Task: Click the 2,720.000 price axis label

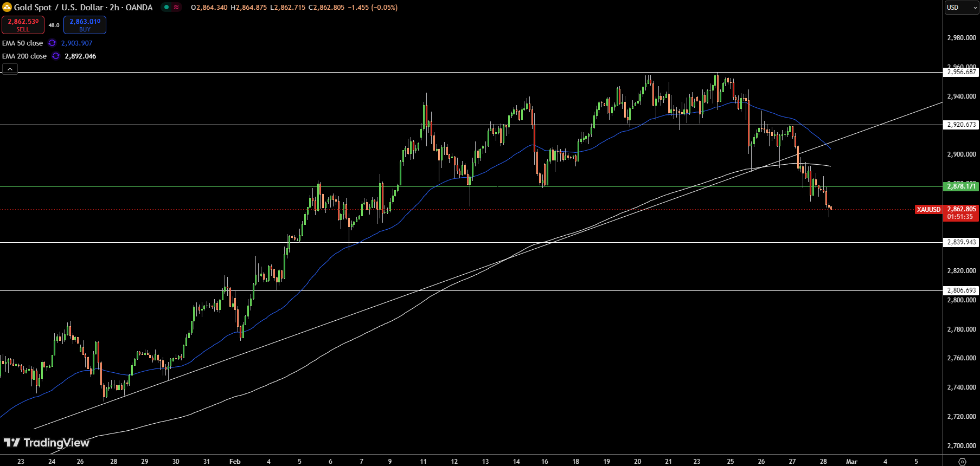Action: coord(962,417)
